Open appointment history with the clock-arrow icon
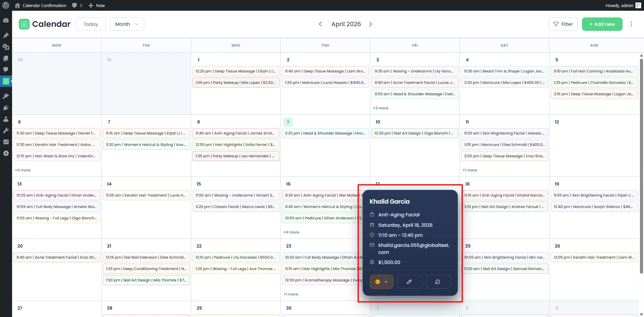644x317 pixels. tap(438, 282)
